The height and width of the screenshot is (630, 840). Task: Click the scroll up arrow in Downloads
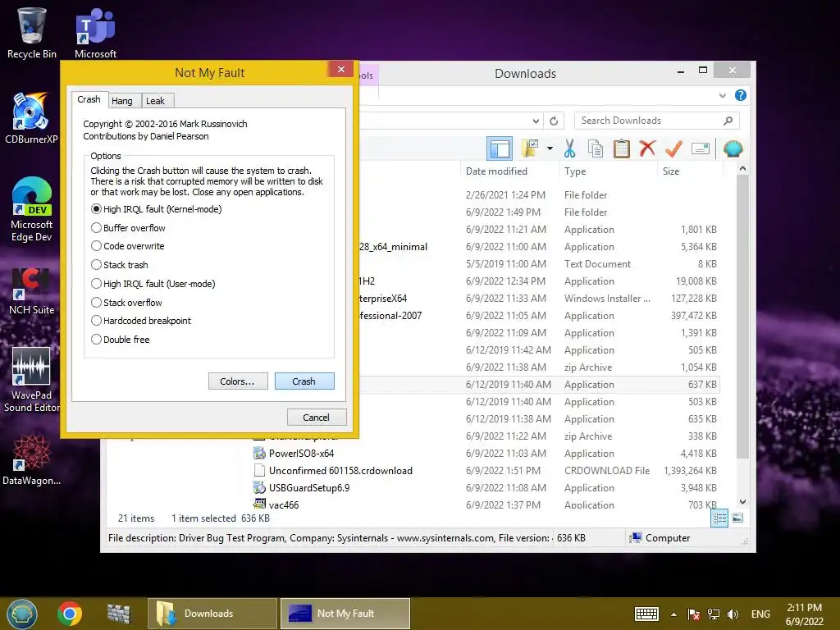coord(742,168)
